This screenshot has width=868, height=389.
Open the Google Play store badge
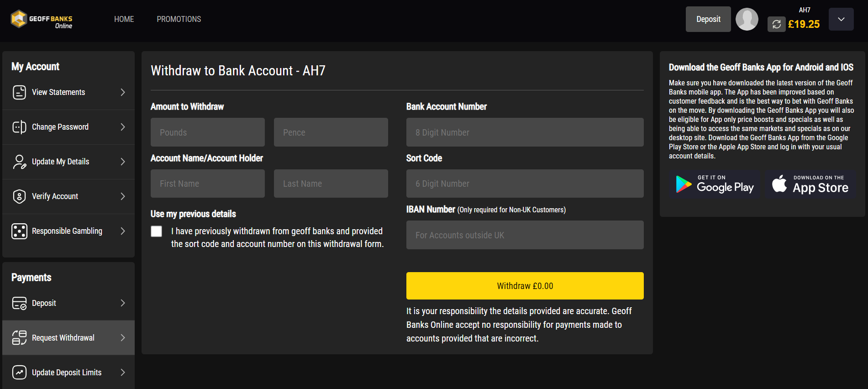coord(715,184)
